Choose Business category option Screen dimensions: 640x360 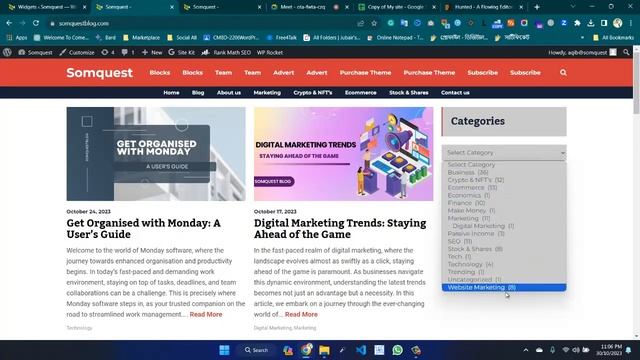point(504,172)
